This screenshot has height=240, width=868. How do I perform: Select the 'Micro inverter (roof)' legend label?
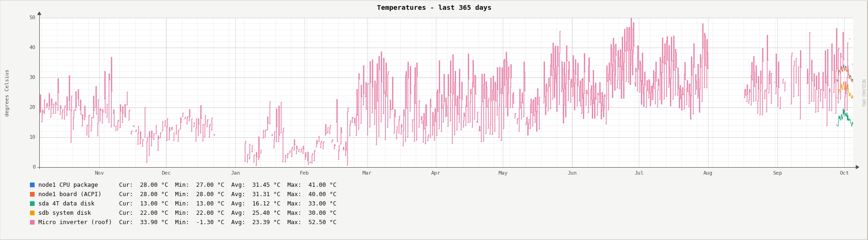[75, 222]
